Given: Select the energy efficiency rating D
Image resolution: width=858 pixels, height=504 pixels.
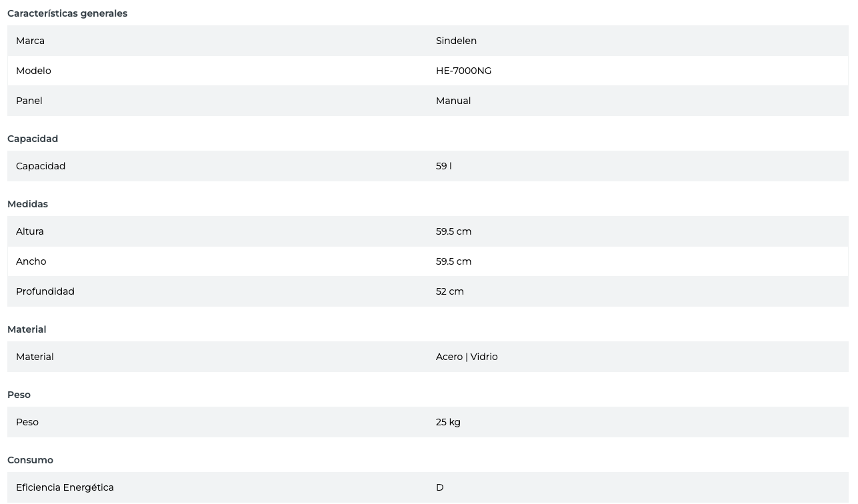Looking at the screenshot, I should 439,487.
